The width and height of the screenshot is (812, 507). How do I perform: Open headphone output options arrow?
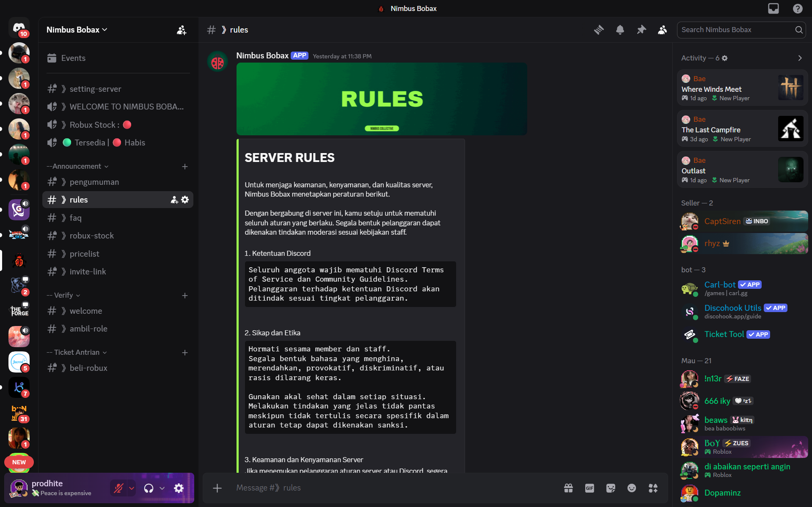coord(162,488)
